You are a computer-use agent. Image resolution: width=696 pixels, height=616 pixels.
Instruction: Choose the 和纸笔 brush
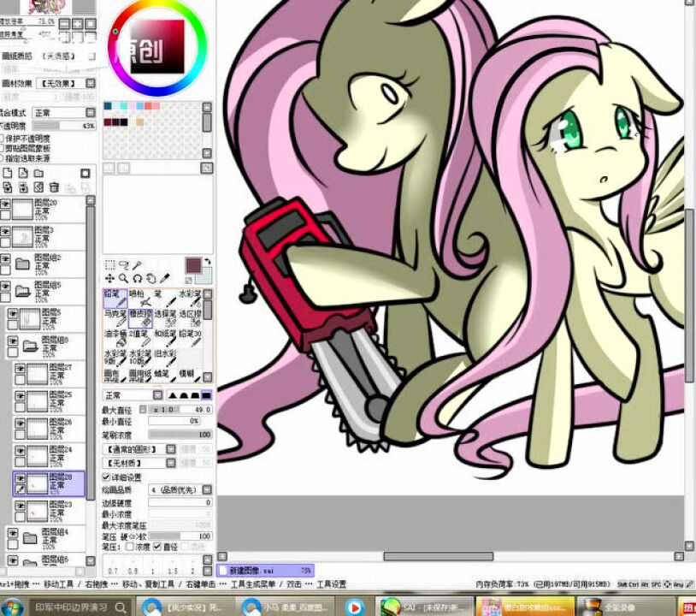pyautogui.click(x=165, y=339)
